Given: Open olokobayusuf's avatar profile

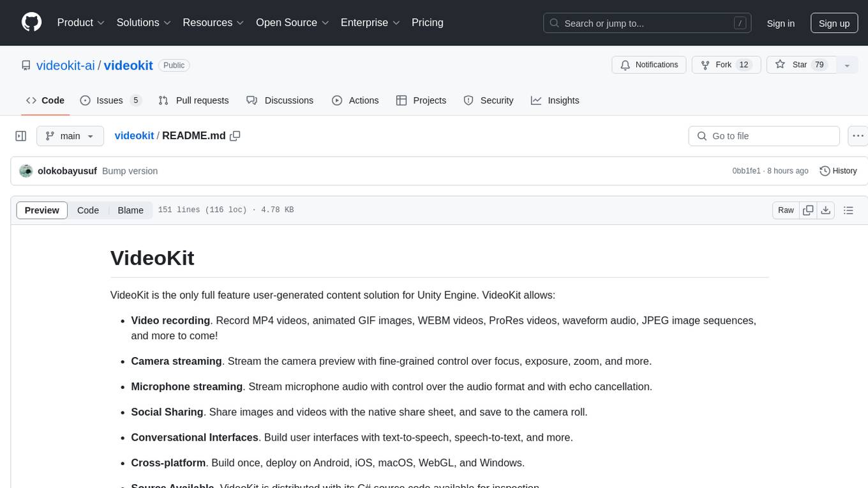Looking at the screenshot, I should (26, 171).
